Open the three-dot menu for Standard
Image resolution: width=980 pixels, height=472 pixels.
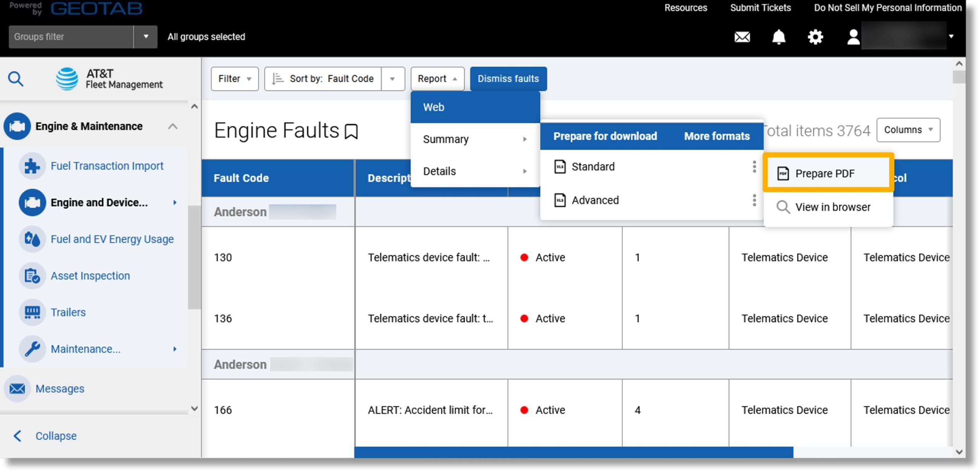click(x=754, y=167)
